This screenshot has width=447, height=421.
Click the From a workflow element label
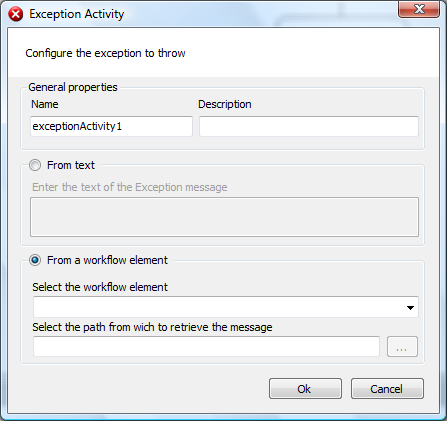[107, 260]
